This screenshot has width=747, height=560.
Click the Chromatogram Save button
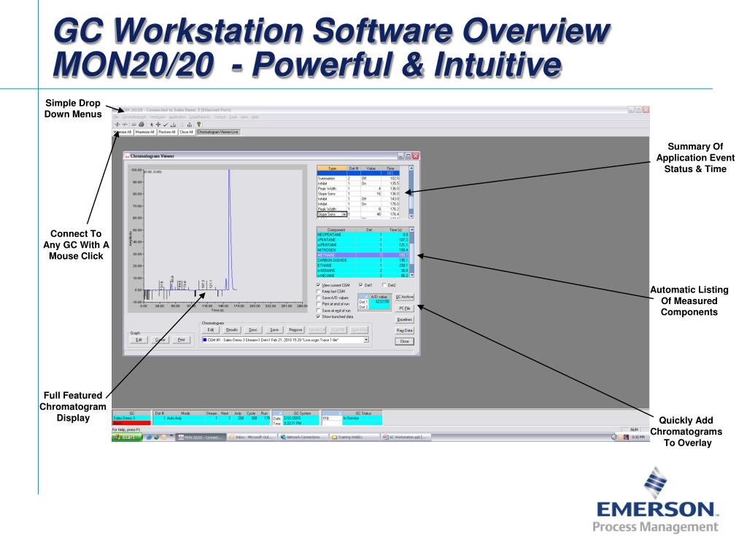(274, 330)
